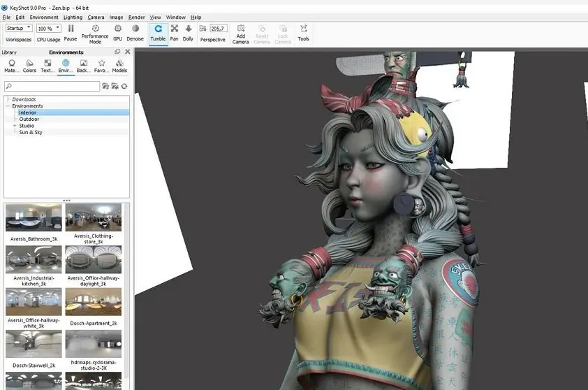Viewport: 588px width, 390px height.
Task: Select Dosch-Stairwell_2k environment thumbnail
Action: (34, 344)
